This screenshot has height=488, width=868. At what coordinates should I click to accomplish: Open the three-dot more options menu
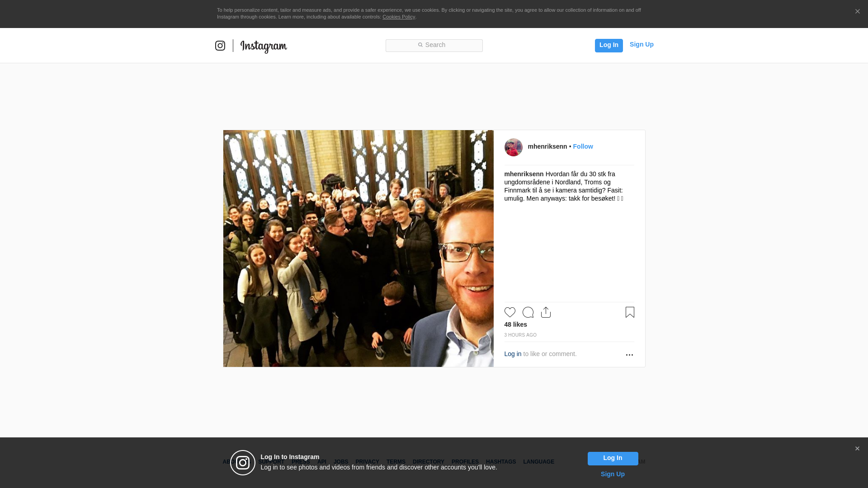coord(629,355)
